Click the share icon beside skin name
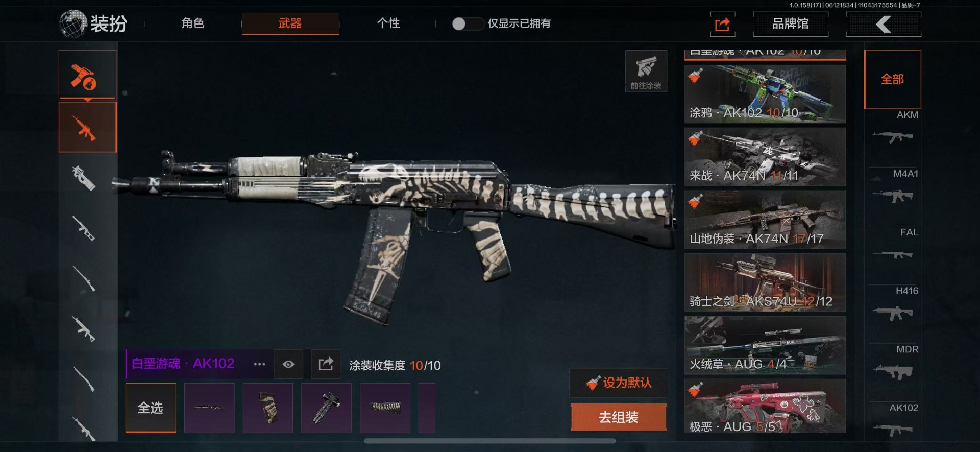 tap(326, 364)
